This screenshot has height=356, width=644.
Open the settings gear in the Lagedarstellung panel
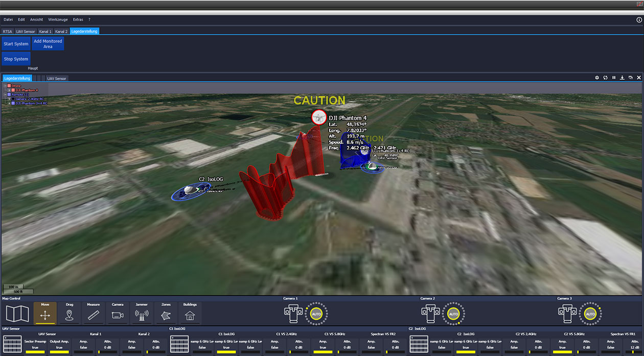[596, 78]
